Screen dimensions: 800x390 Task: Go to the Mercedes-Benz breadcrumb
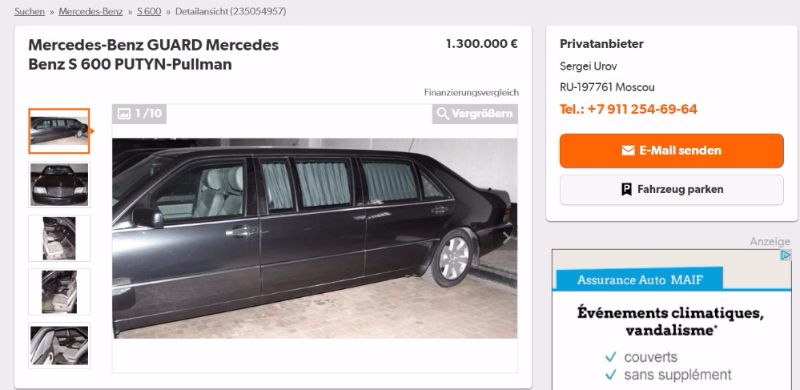coord(91,11)
